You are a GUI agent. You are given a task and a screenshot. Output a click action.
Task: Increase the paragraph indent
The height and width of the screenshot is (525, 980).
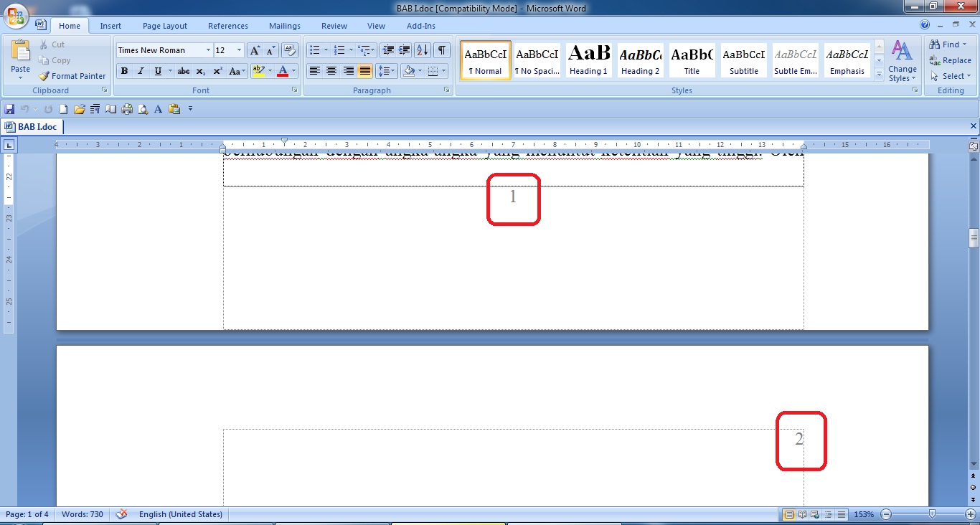tap(405, 50)
